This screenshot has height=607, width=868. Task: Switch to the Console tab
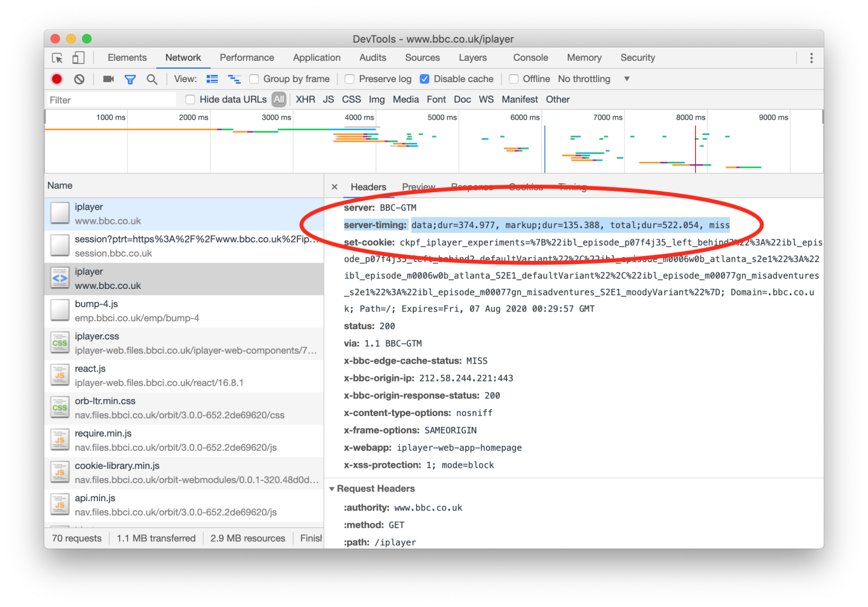pyautogui.click(x=531, y=58)
